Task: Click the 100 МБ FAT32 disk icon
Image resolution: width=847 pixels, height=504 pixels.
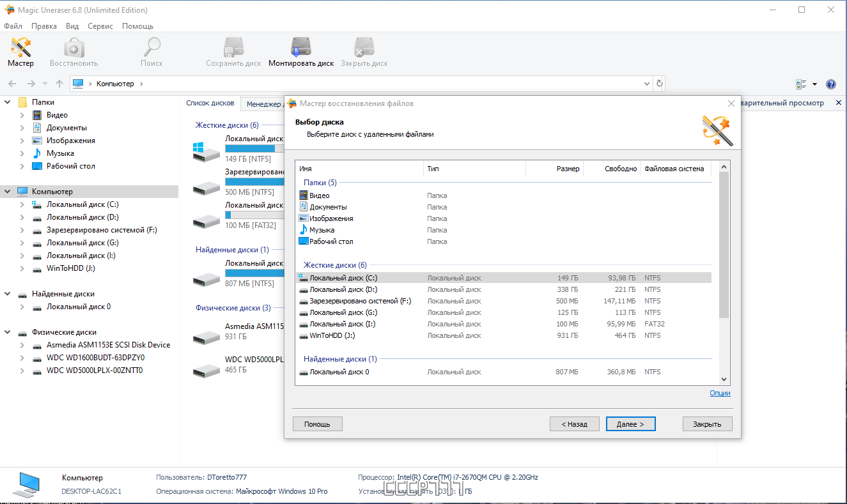Action: [206, 220]
